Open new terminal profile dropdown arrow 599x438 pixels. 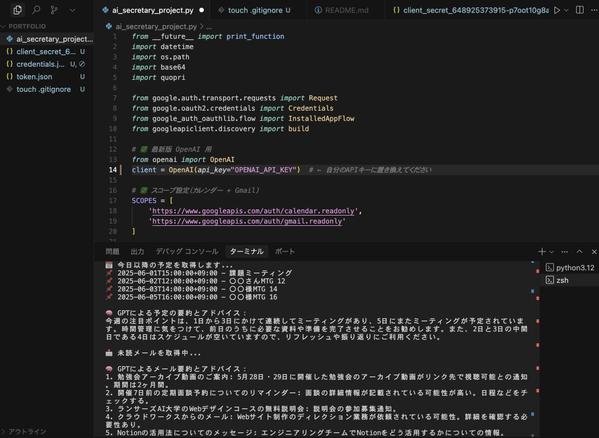pos(551,252)
